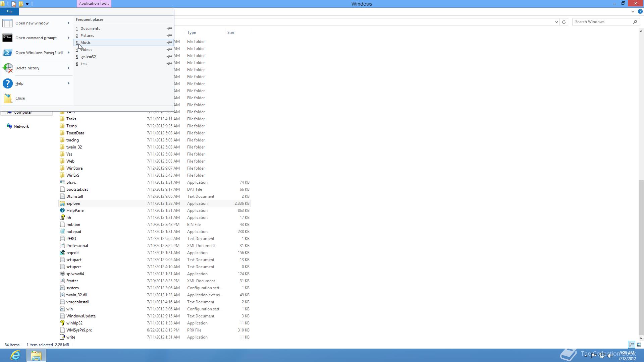
Task: Select the write application icon
Action: pyautogui.click(x=62, y=337)
